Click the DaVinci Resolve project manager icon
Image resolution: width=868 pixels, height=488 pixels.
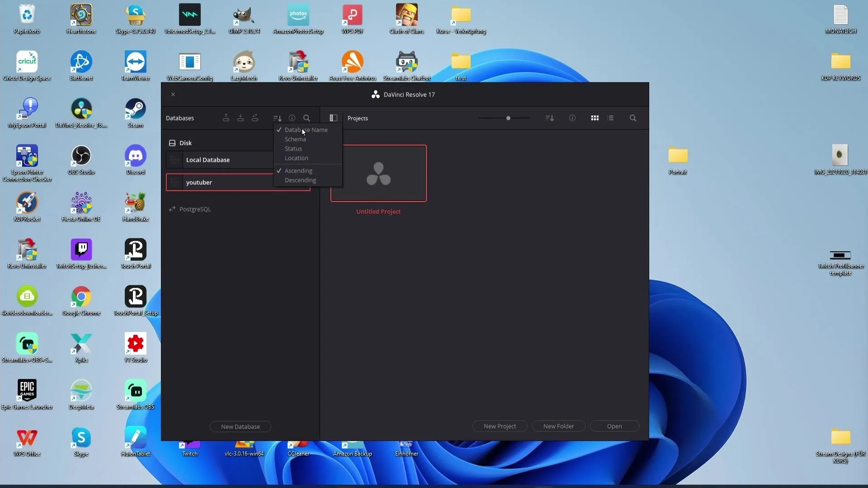click(x=375, y=94)
